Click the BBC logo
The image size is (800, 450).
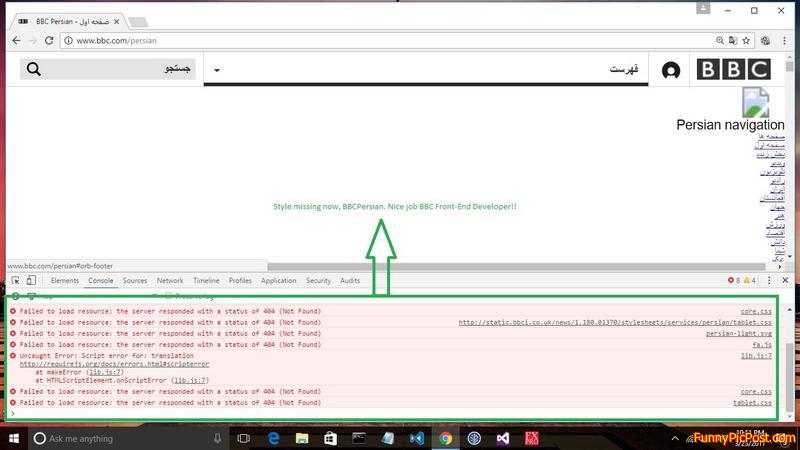734,69
